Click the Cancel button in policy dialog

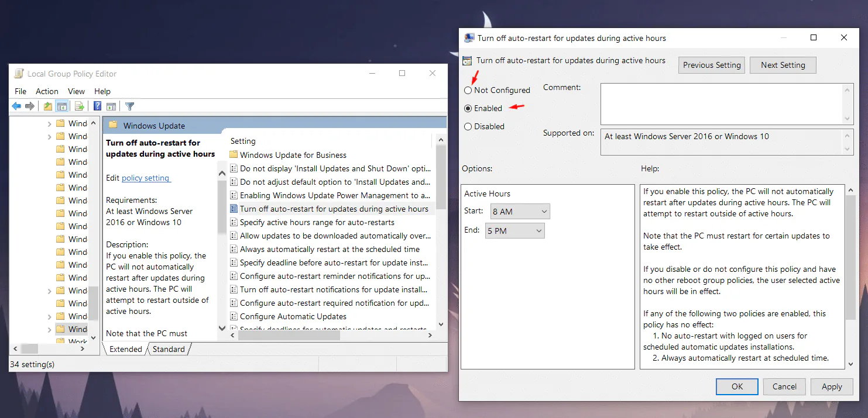pos(784,386)
